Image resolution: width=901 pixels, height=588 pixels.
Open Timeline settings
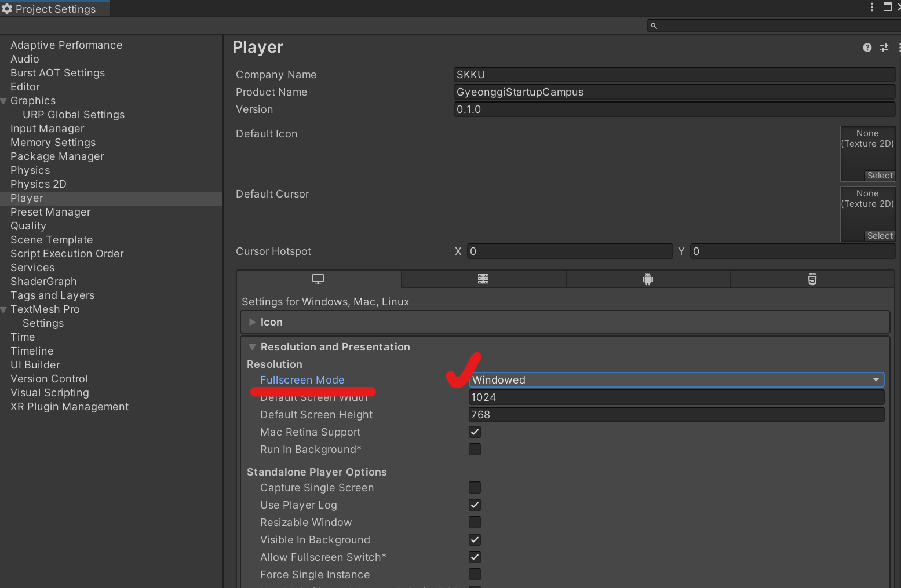[x=32, y=351]
